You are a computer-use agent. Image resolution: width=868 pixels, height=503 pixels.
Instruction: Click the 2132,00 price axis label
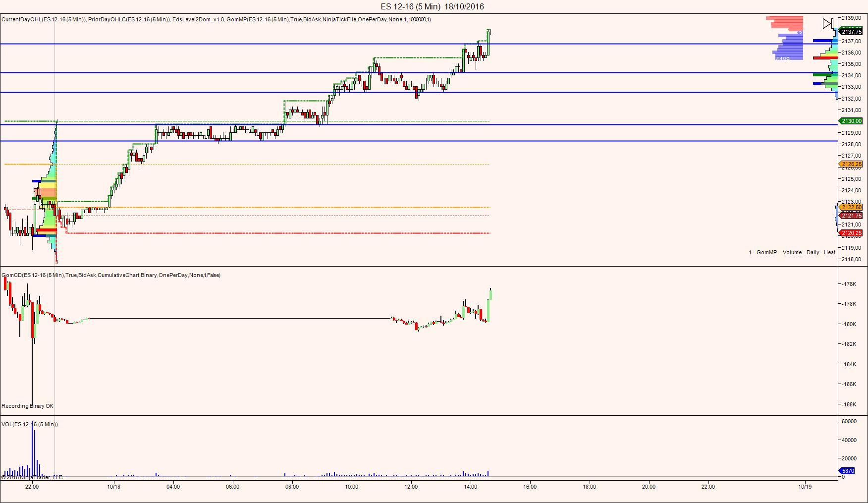[851, 99]
